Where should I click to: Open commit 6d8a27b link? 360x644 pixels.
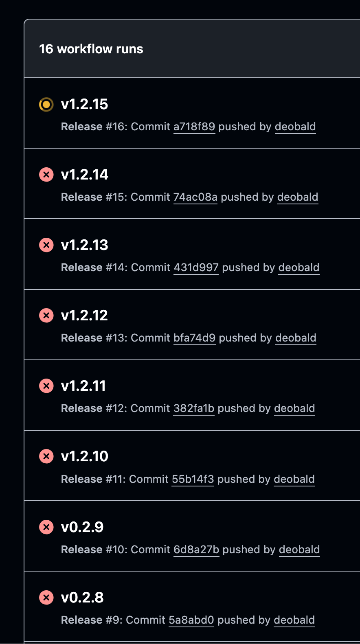pos(196,550)
